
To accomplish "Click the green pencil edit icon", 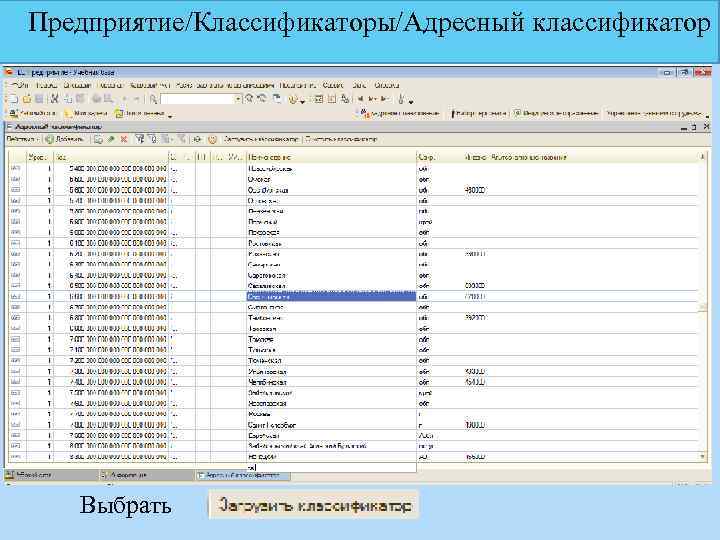I will (x=111, y=139).
